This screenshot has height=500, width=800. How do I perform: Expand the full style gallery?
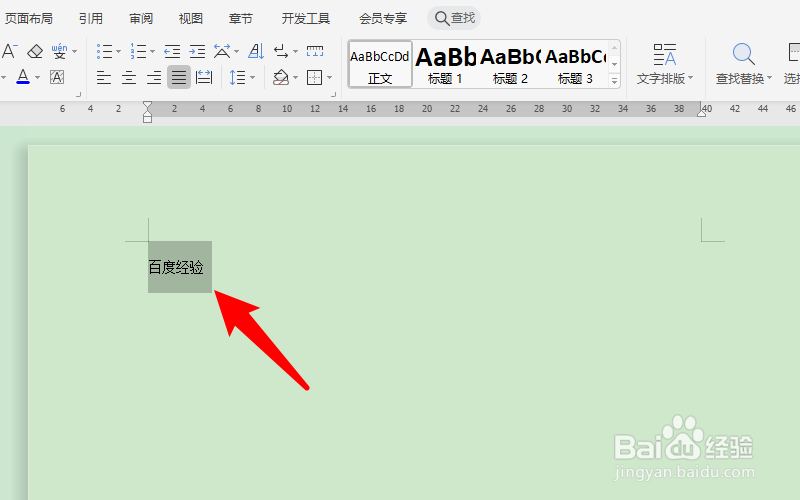coord(615,81)
